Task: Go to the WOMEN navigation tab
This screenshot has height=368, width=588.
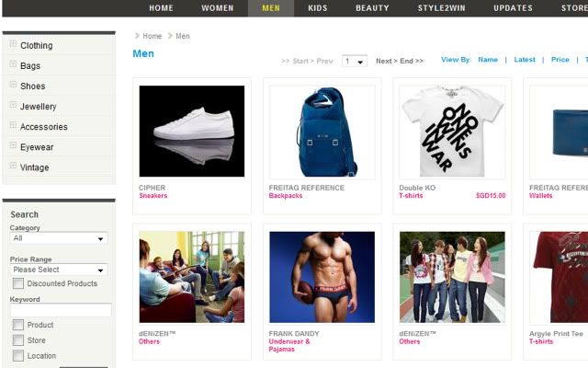Action: (x=218, y=8)
